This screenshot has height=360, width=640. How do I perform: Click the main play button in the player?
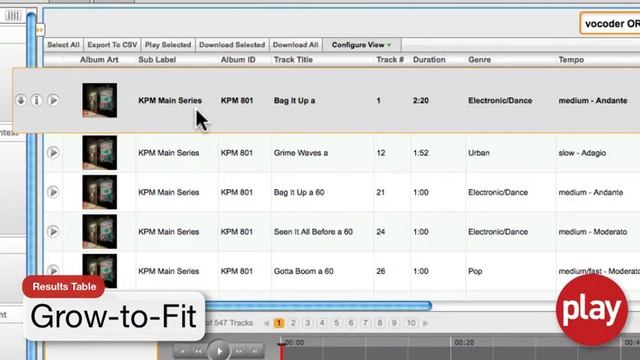pyautogui.click(x=219, y=351)
